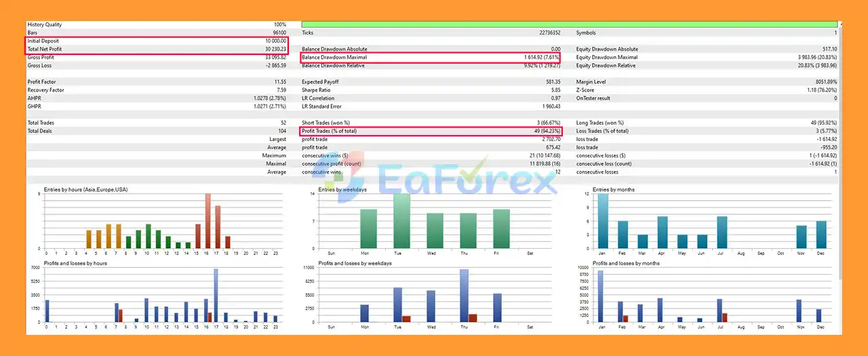Click Jan blue bar in Profits and losses by months

click(x=600, y=296)
